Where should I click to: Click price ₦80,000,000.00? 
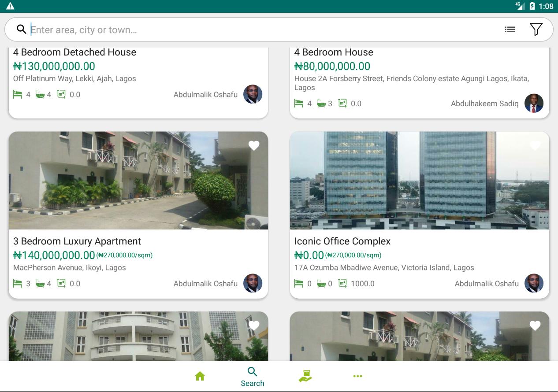point(332,66)
